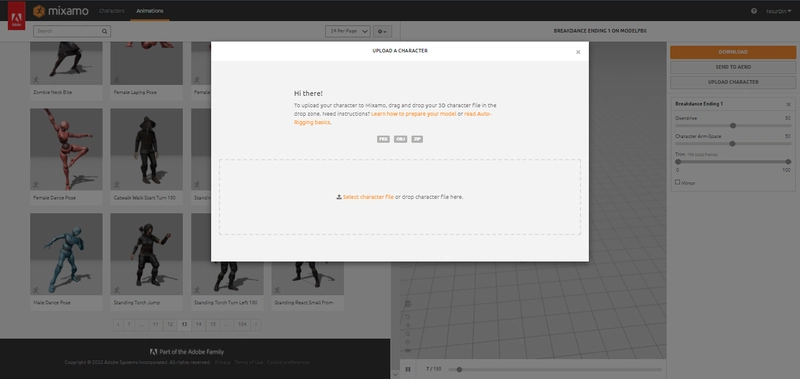Image resolution: width=800 pixels, height=379 pixels.
Task: Click the runner icon on Male Dance Pose
Action: point(36,290)
